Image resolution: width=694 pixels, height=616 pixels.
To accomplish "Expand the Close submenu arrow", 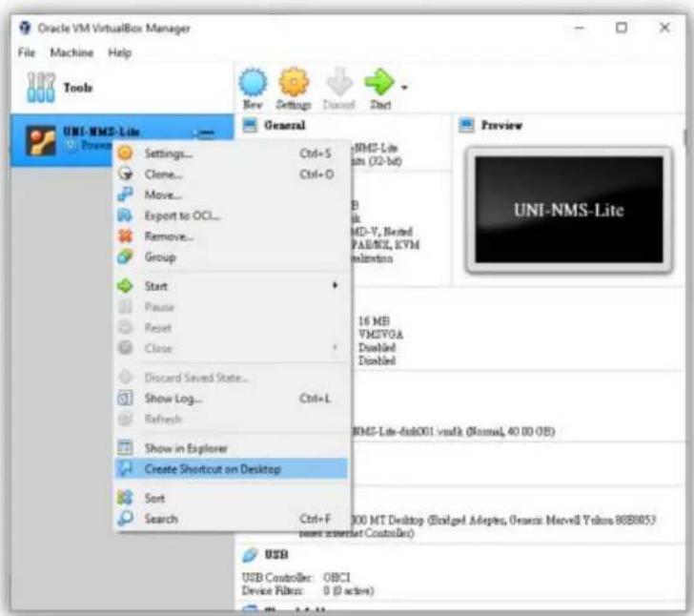I will (x=335, y=348).
